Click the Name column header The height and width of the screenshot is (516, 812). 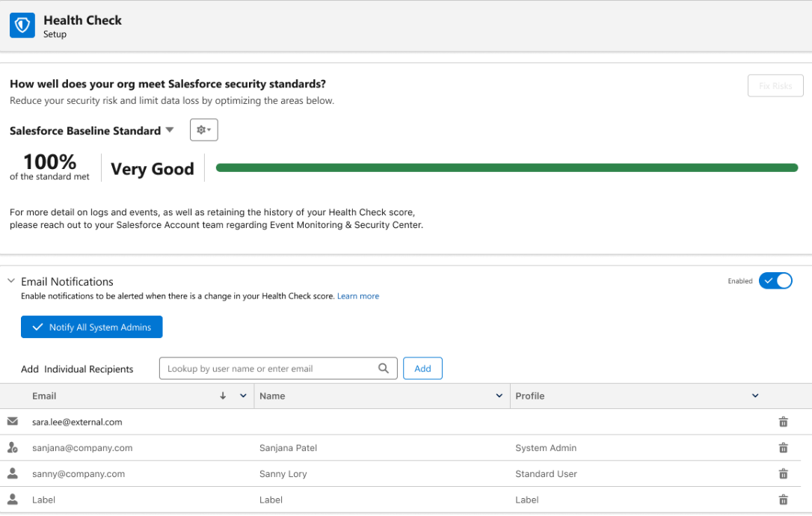272,396
